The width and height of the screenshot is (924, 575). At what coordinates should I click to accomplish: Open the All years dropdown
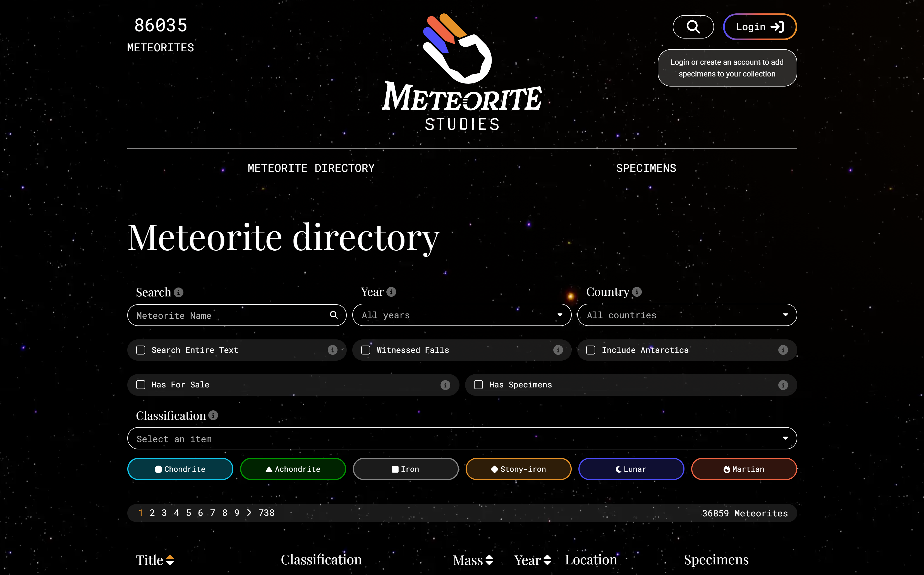(462, 315)
